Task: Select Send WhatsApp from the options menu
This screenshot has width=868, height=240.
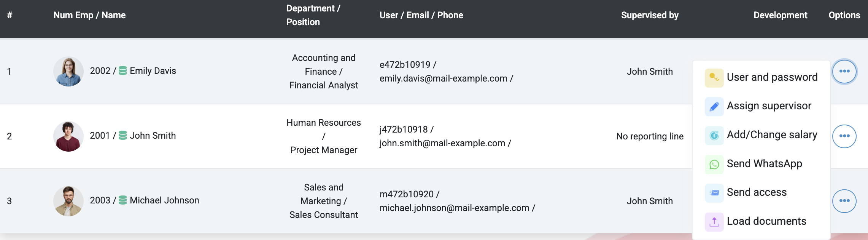Action: [764, 164]
